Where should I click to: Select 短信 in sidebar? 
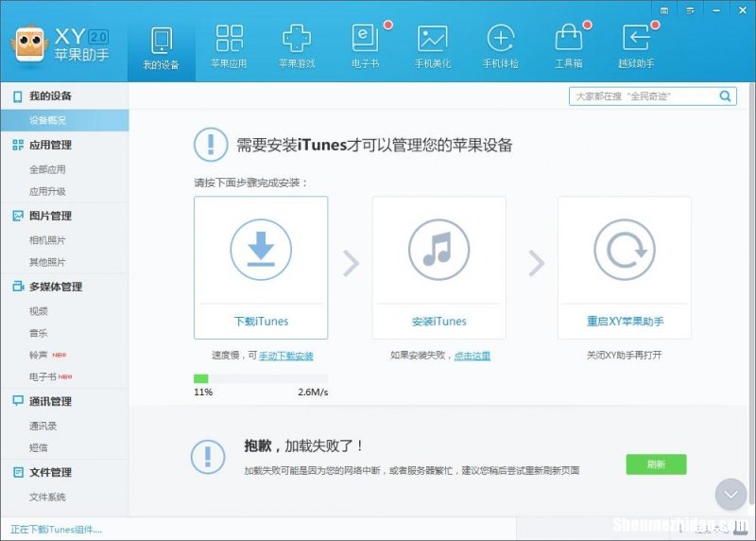[39, 448]
